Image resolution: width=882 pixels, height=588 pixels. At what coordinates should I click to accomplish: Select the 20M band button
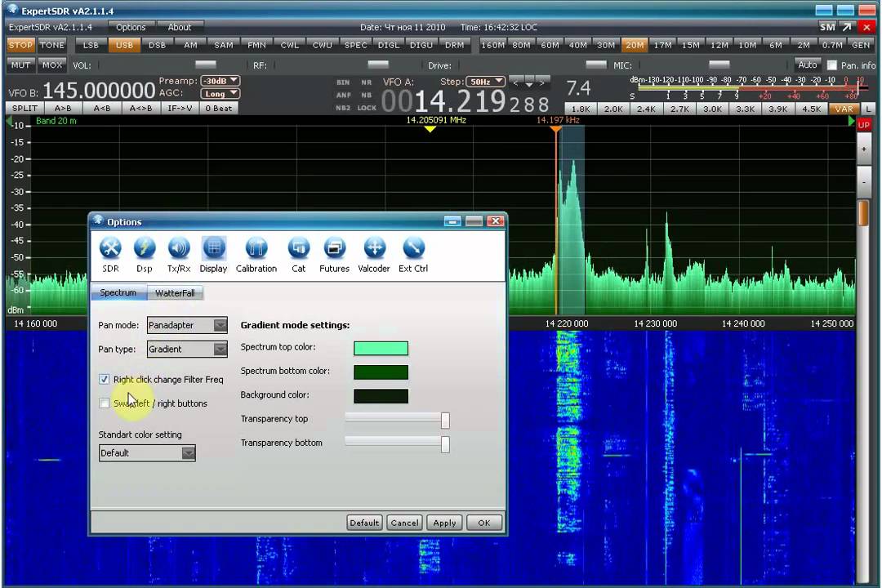tap(635, 45)
